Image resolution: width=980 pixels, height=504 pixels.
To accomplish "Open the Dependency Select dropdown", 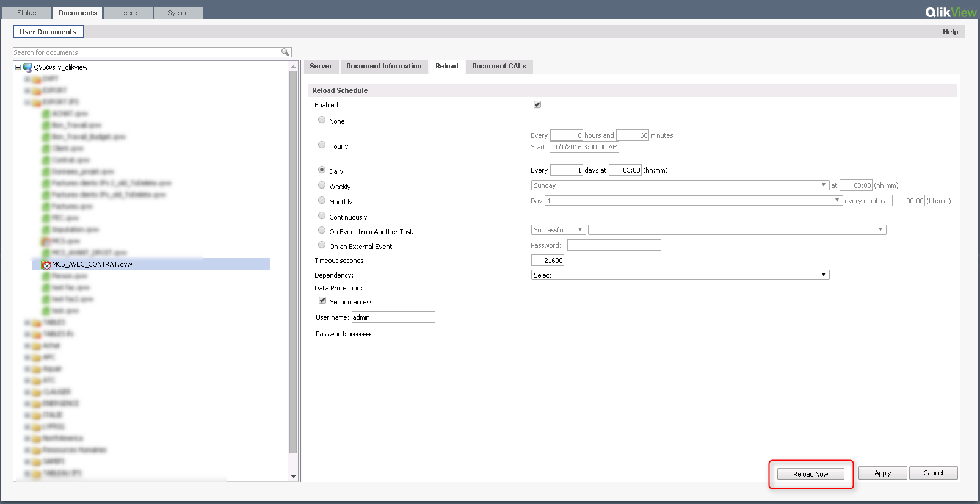I will coord(680,275).
